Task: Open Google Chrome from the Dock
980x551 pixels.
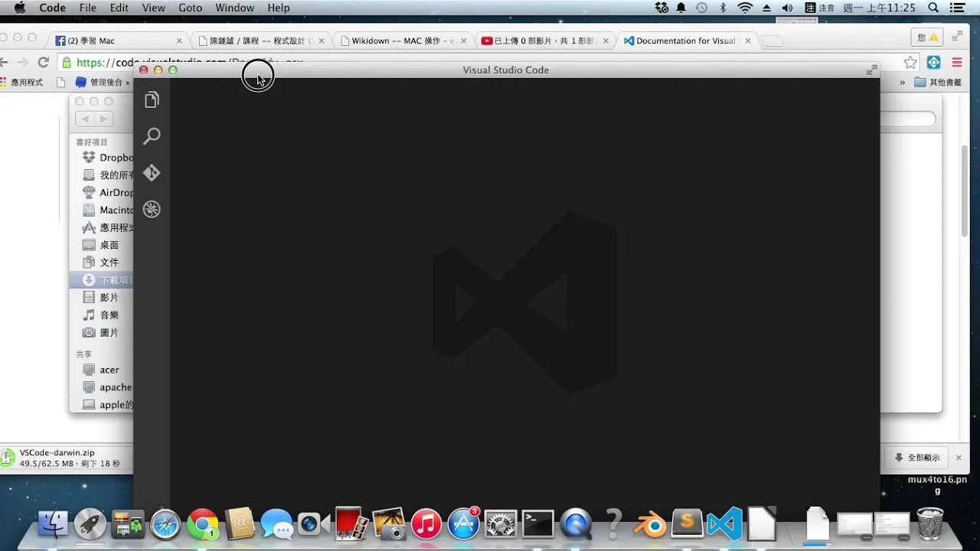Action: (203, 524)
